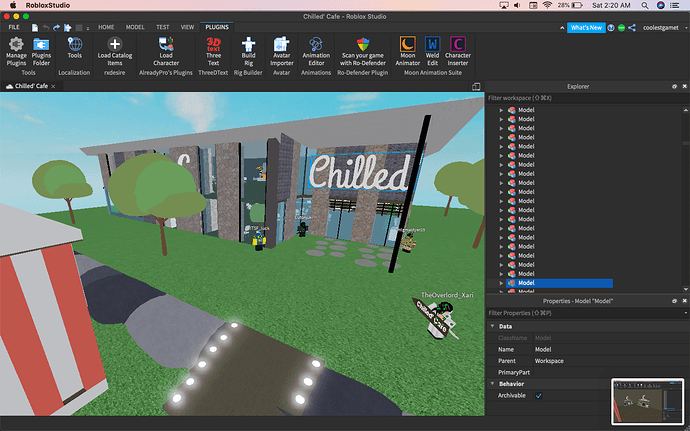Click the What's New button
Screen dimensions: 690x431
[586, 28]
